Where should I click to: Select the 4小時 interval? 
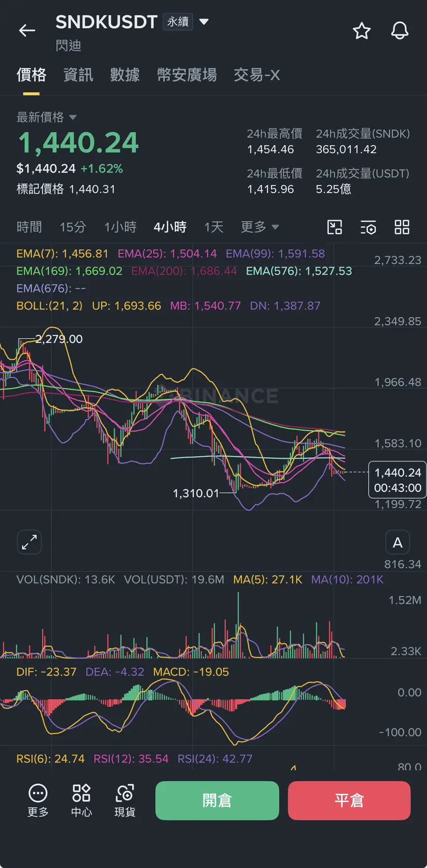pos(170,227)
